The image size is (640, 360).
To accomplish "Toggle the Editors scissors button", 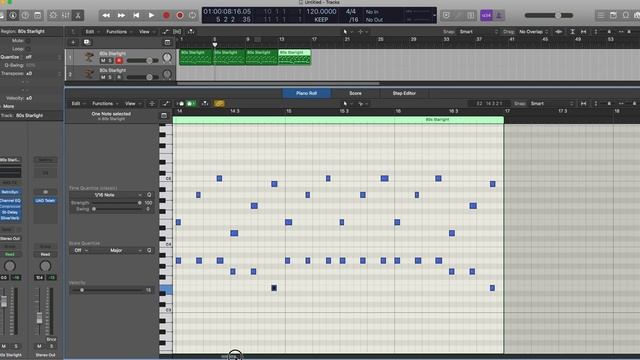I will pos(78,16).
